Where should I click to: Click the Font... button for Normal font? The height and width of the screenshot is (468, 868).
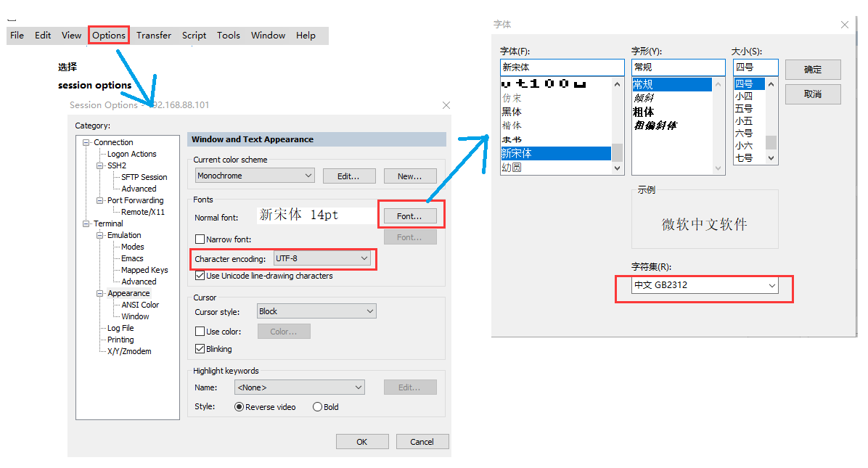409,216
